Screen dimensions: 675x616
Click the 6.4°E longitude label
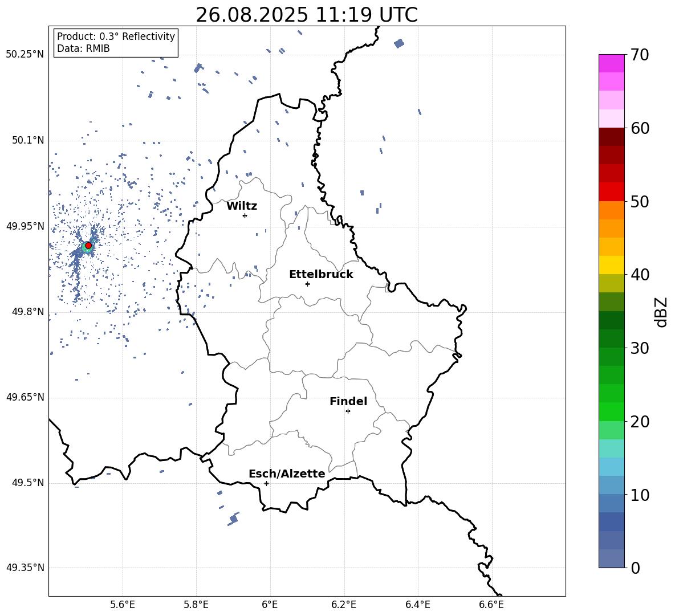[x=417, y=605]
